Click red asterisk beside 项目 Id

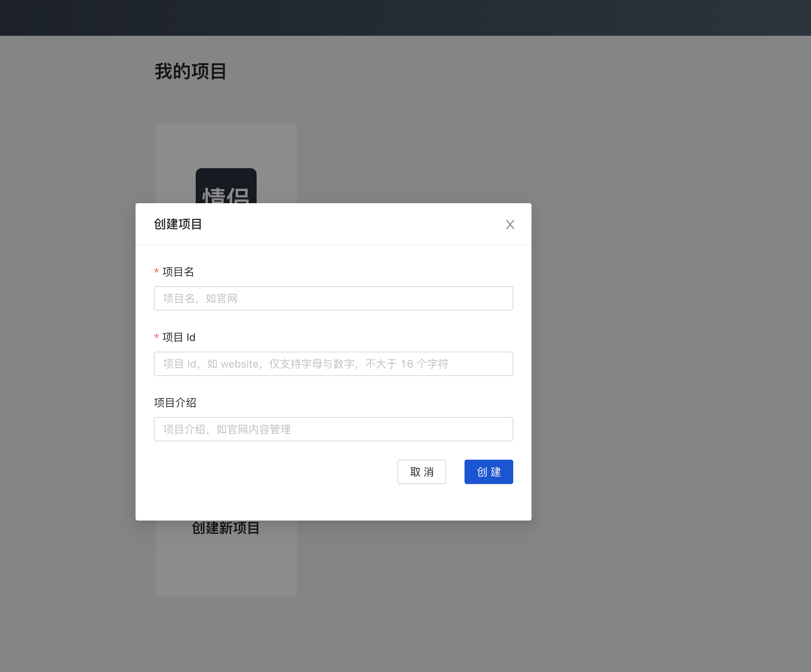[156, 337]
